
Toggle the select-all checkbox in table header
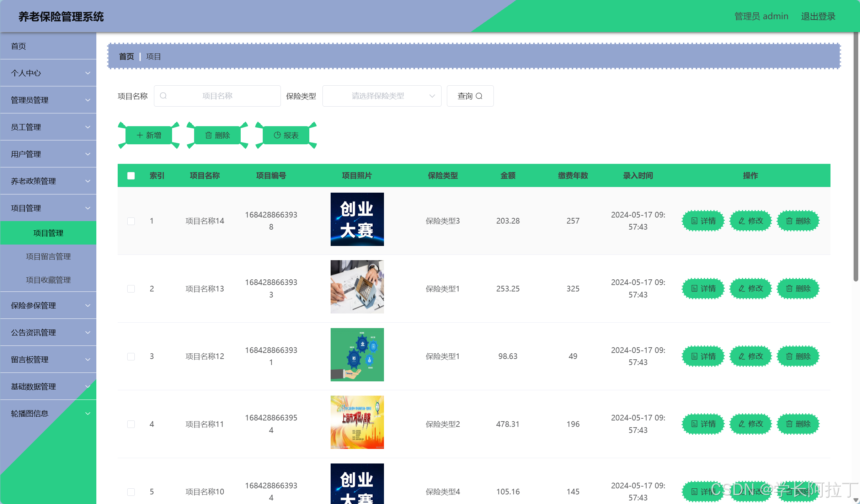(x=131, y=176)
